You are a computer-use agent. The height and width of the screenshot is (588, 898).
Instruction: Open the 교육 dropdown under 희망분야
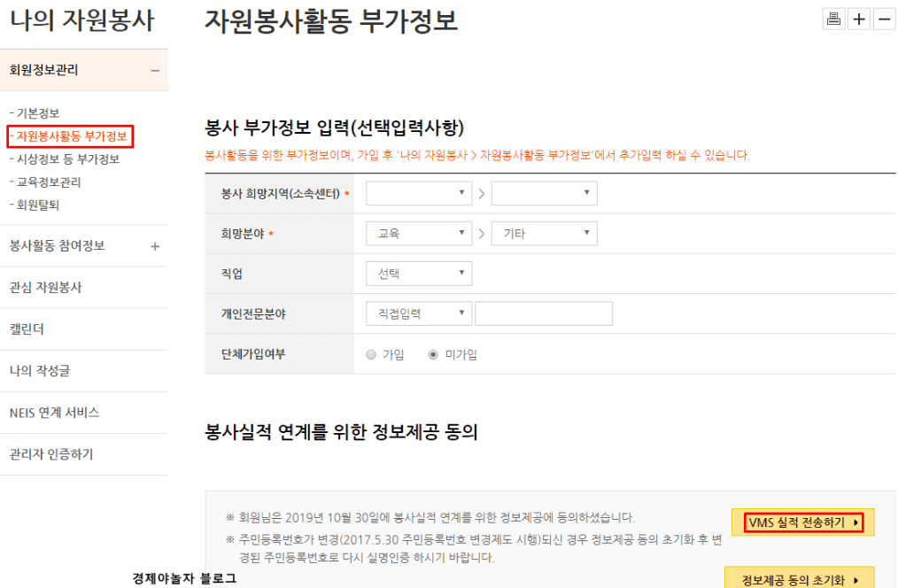coord(419,233)
